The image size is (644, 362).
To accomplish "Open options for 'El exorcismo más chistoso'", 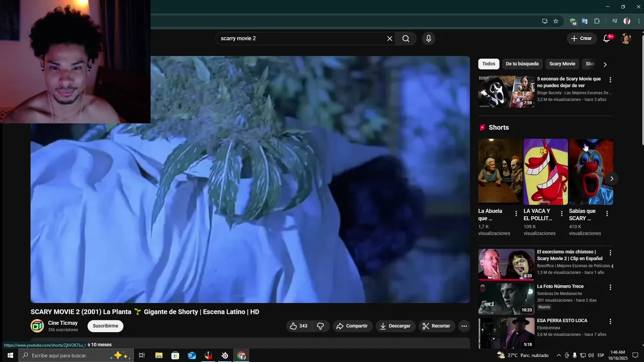I will pyautogui.click(x=610, y=253).
